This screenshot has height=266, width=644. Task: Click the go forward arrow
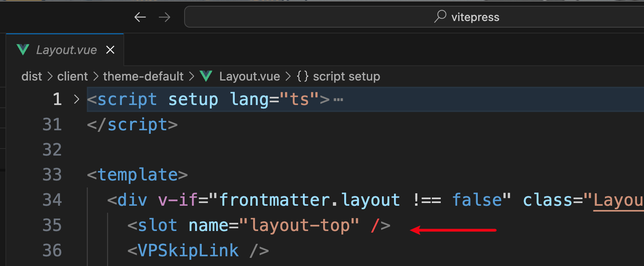pyautogui.click(x=164, y=17)
